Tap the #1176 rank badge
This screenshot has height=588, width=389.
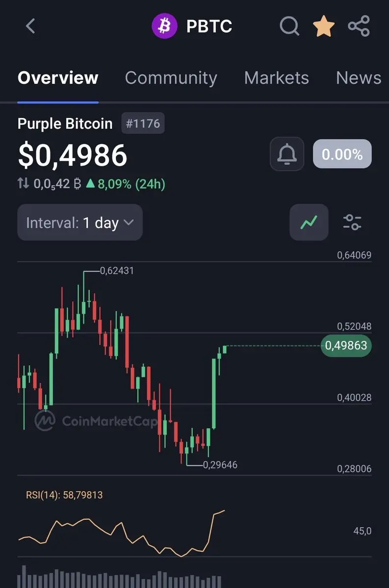click(x=143, y=123)
